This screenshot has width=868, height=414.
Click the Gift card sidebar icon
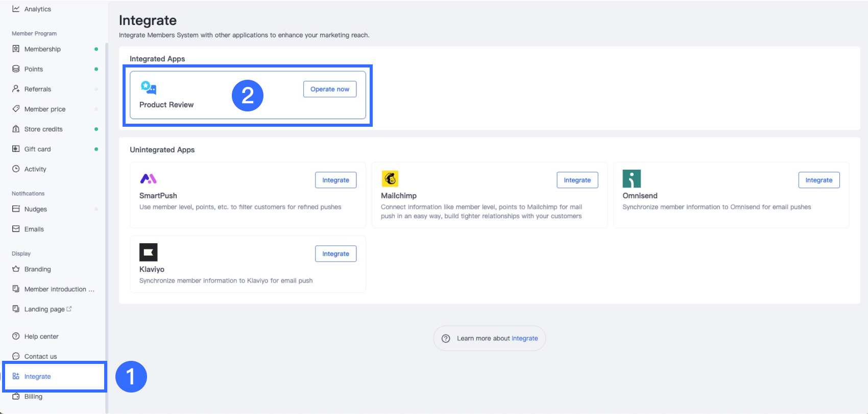16,149
